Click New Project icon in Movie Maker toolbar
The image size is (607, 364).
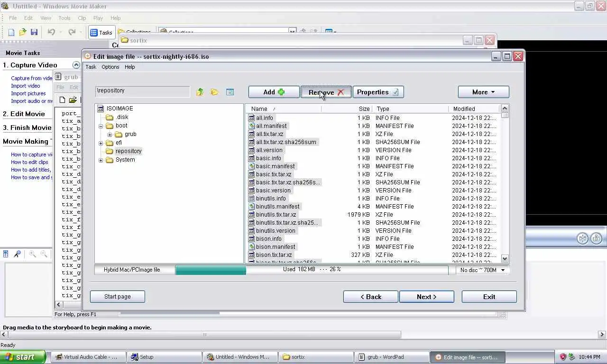coord(11,32)
